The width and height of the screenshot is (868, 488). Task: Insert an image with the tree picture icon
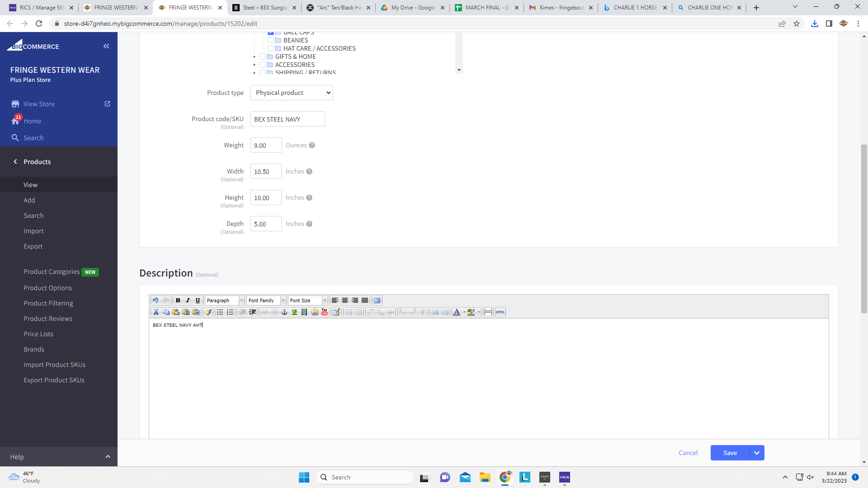pyautogui.click(x=294, y=312)
